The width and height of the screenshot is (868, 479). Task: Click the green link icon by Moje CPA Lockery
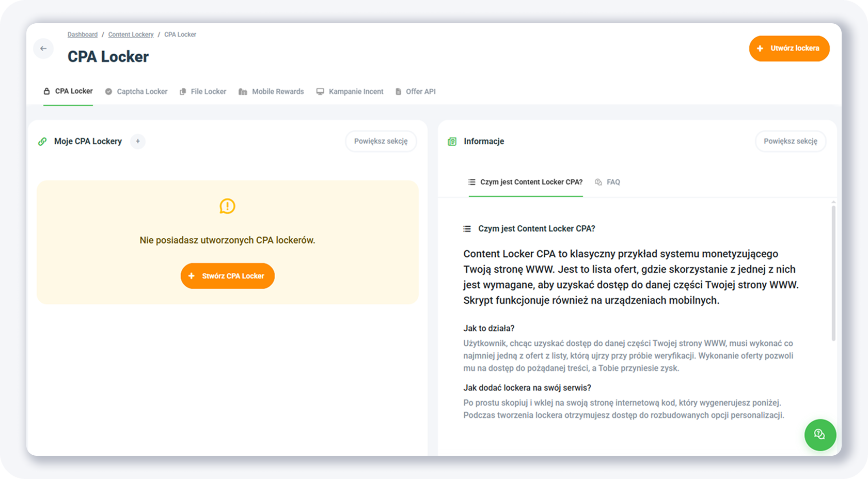click(x=42, y=142)
